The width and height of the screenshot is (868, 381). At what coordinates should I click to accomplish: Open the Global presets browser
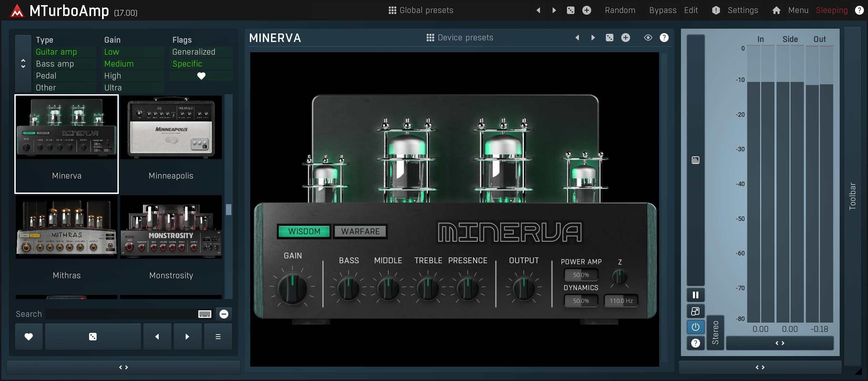pos(421,10)
